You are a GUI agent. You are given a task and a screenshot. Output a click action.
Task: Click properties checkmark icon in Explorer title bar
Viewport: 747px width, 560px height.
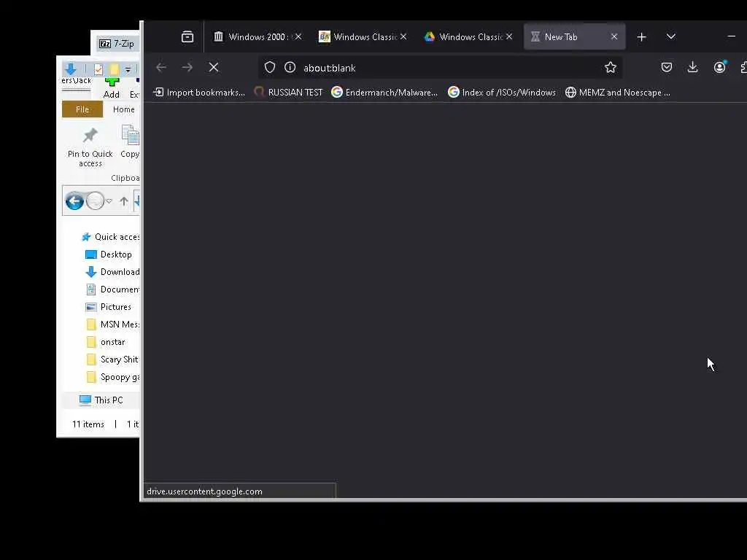click(x=98, y=69)
